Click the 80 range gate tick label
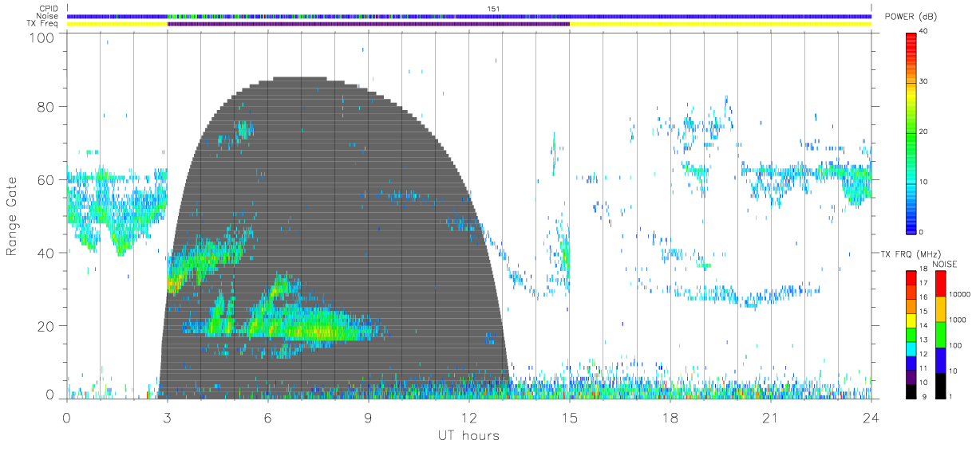Image resolution: width=980 pixels, height=452 pixels. [x=45, y=106]
